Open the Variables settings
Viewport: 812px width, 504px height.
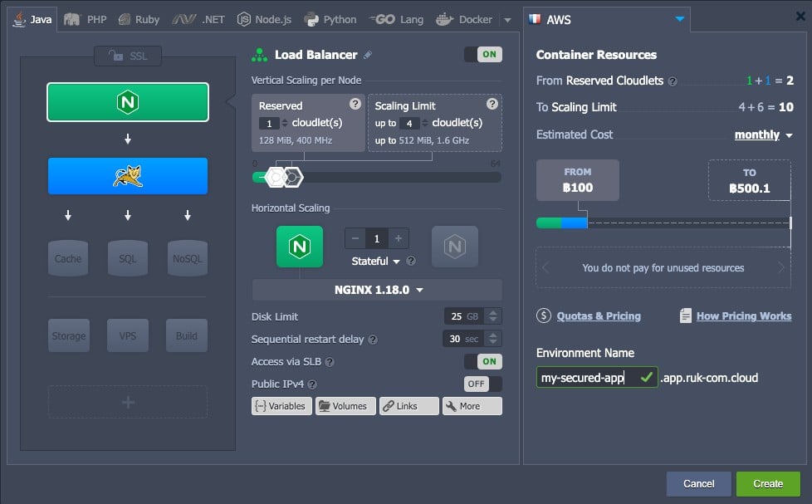(281, 406)
